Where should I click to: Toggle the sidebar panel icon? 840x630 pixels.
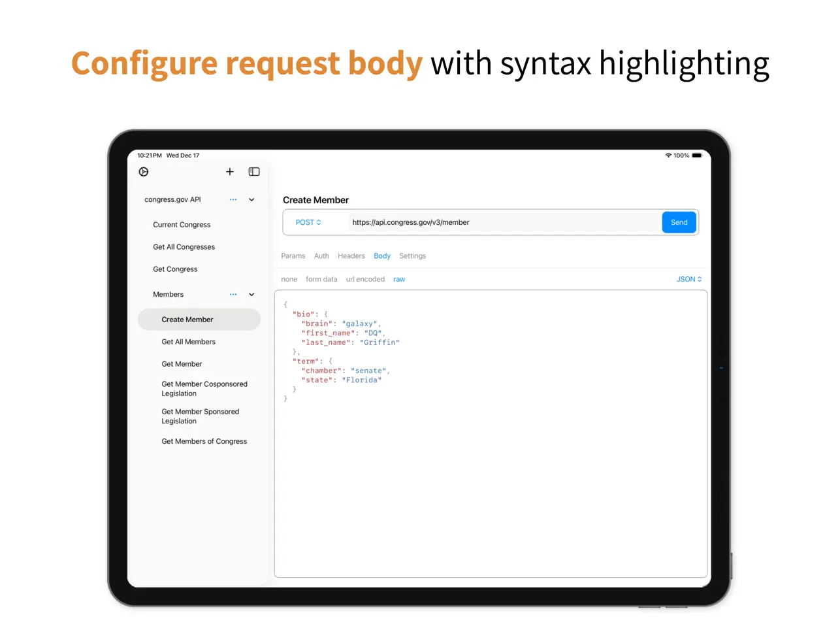(x=254, y=172)
